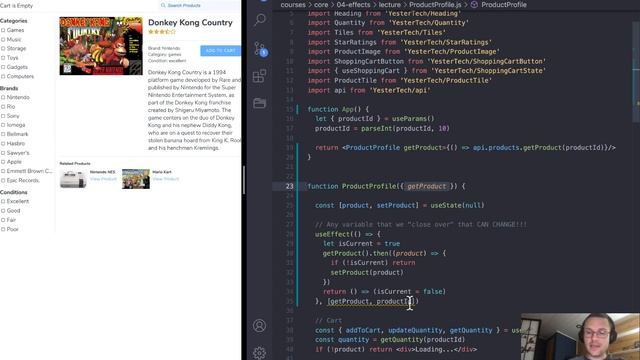Select the 04-effects breadcrumb segment
The height and width of the screenshot is (360, 640).
point(353,4)
